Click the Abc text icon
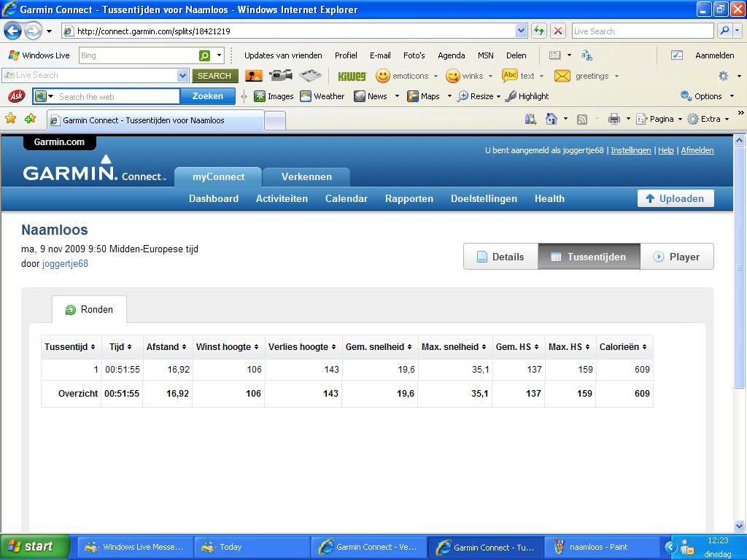Screen dimensions: 747x560 (510, 75)
